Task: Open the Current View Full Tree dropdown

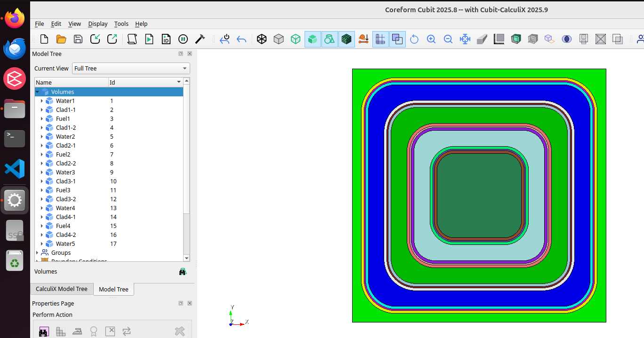Action: tap(131, 69)
